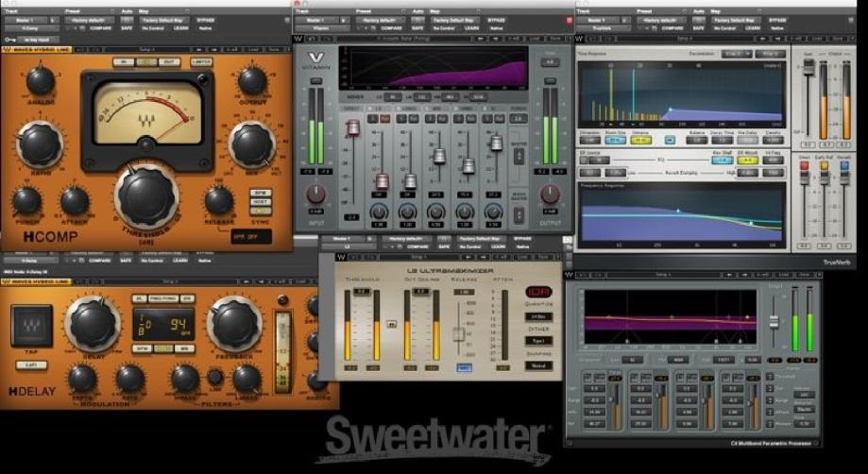Screen dimensions: 868x474
Task: Click the yellow Distance value field in TrueVerb
Action: tap(640, 140)
